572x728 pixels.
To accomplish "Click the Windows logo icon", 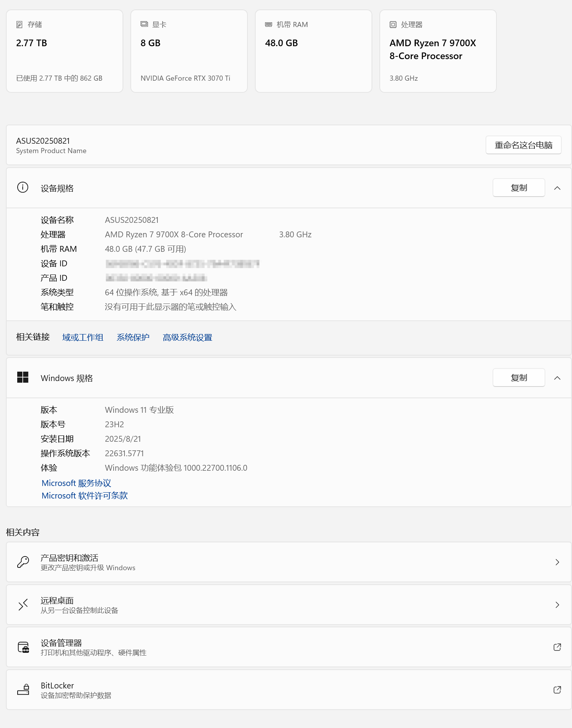I will click(x=23, y=378).
